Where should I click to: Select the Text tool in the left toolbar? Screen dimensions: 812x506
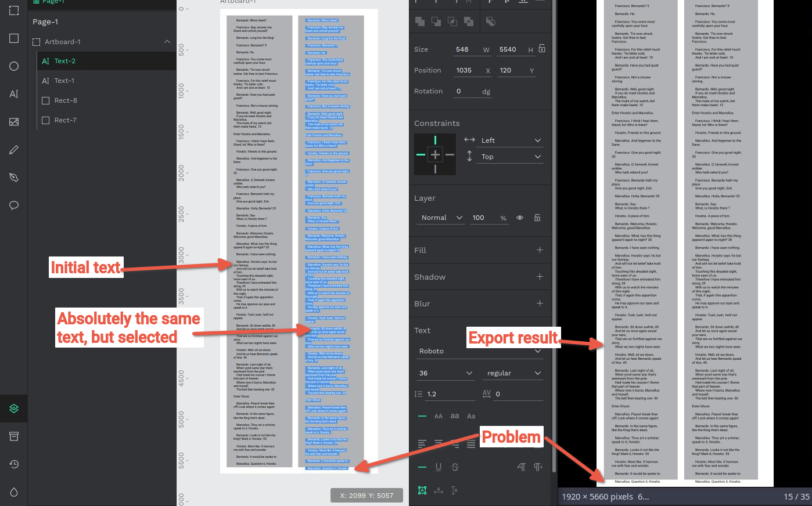(13, 93)
